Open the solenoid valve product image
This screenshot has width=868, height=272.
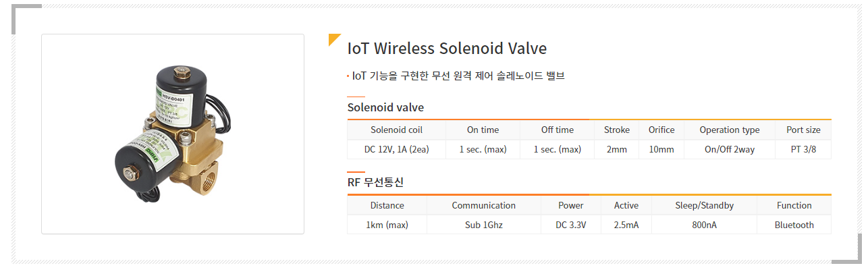(x=173, y=134)
